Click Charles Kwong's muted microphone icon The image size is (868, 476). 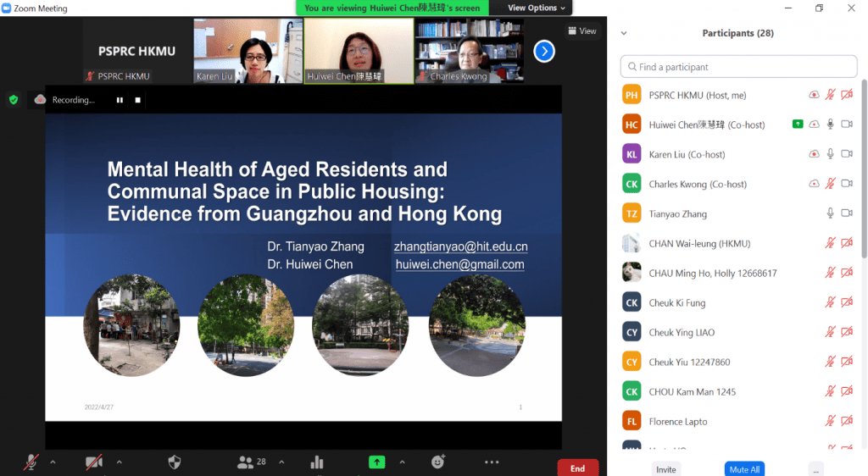pos(831,184)
